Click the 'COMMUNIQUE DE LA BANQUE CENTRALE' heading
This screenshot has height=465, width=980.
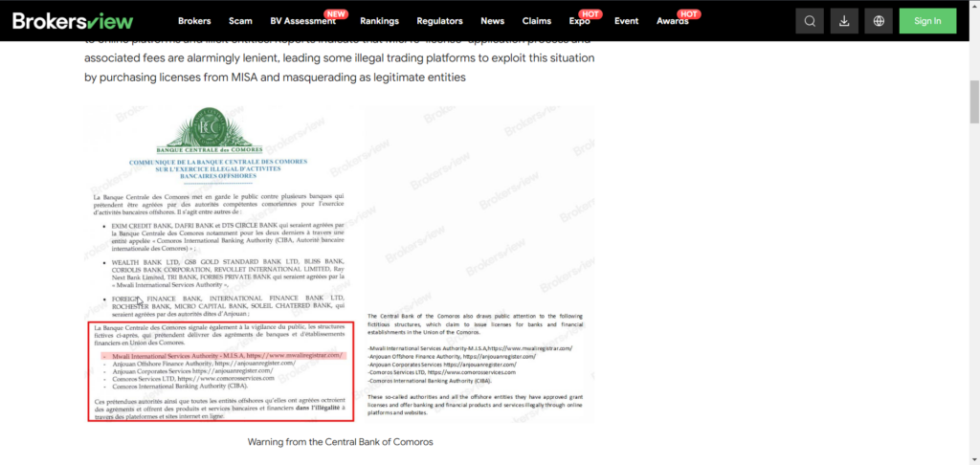coord(219,168)
